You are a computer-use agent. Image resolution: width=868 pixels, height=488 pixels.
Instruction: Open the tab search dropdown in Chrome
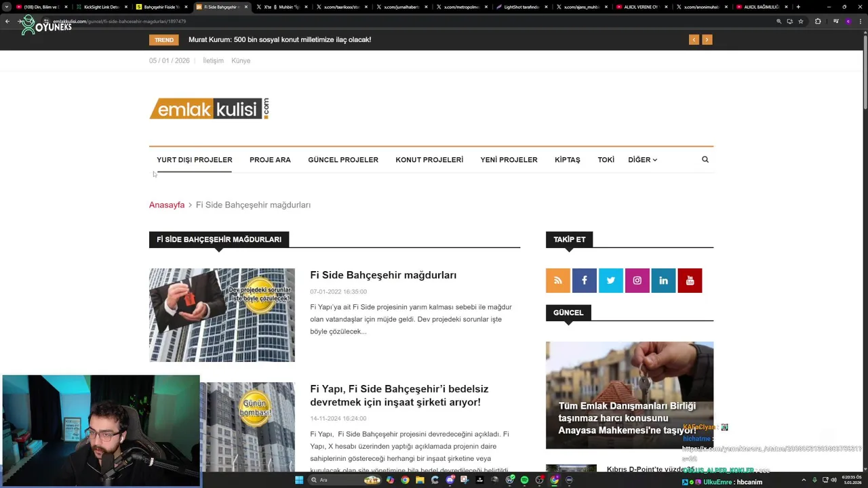[7, 7]
